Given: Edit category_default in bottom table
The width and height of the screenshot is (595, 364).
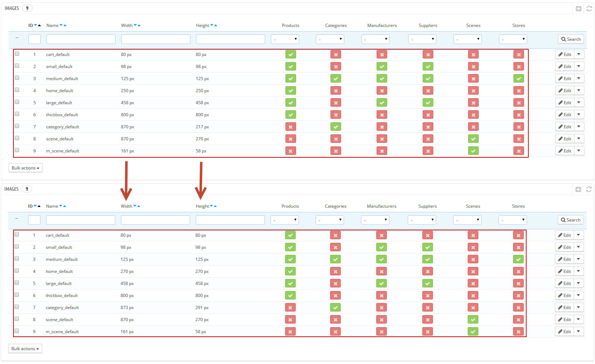Looking at the screenshot, I should [x=565, y=308].
